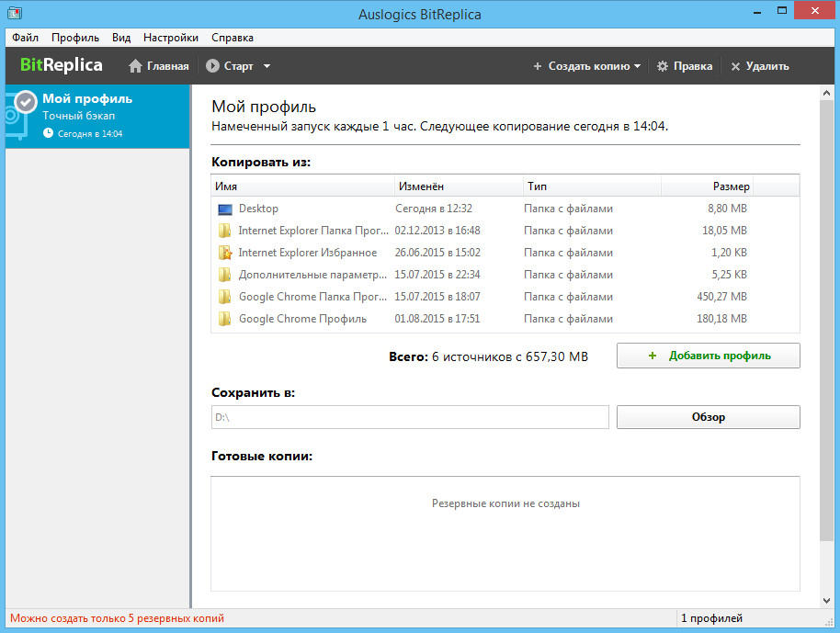Click Создать копию text in toolbar

(x=589, y=66)
